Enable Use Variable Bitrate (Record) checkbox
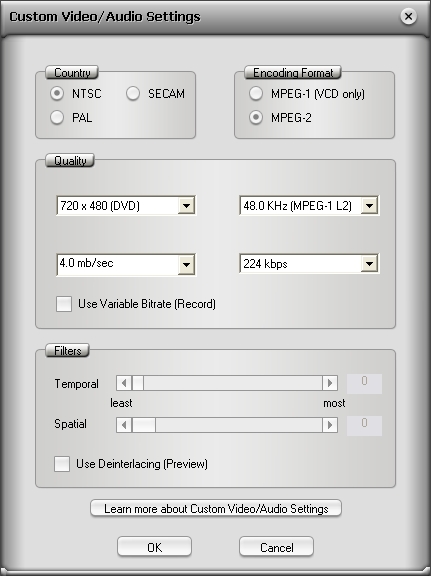 [x=64, y=304]
